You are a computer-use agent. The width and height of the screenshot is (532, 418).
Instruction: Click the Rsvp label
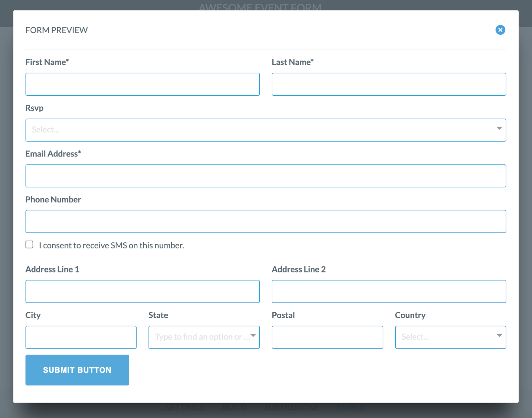click(x=35, y=108)
